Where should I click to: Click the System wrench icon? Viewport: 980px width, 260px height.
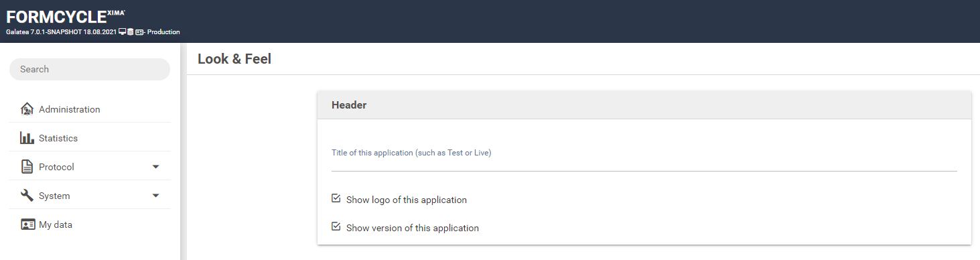click(x=27, y=196)
